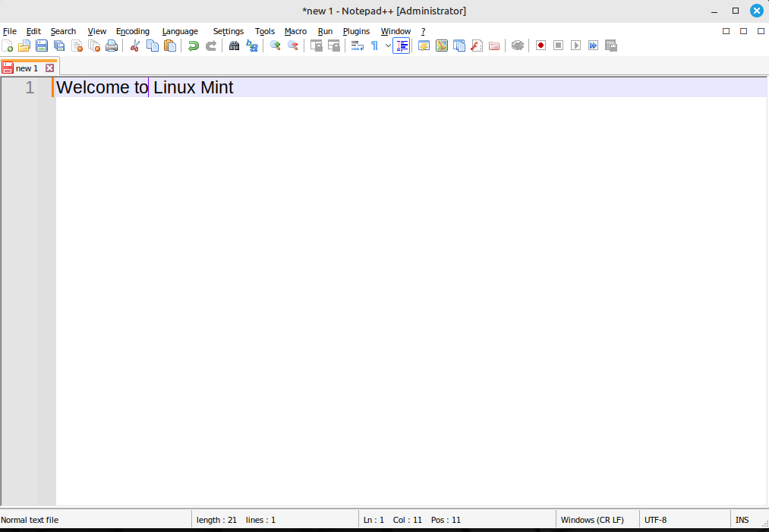Open the Plugins menu
Screen dimensions: 769x532
(x=356, y=31)
